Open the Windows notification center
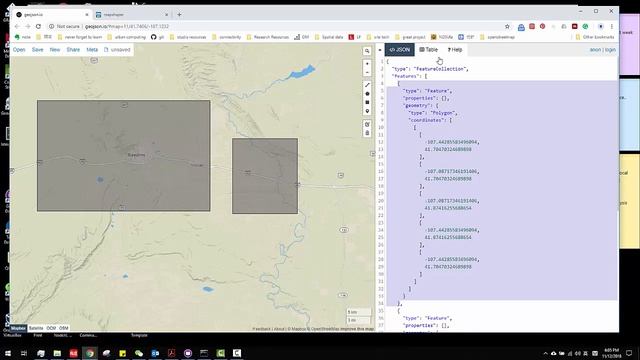Screen dimensions: 640x360 coord(629,353)
